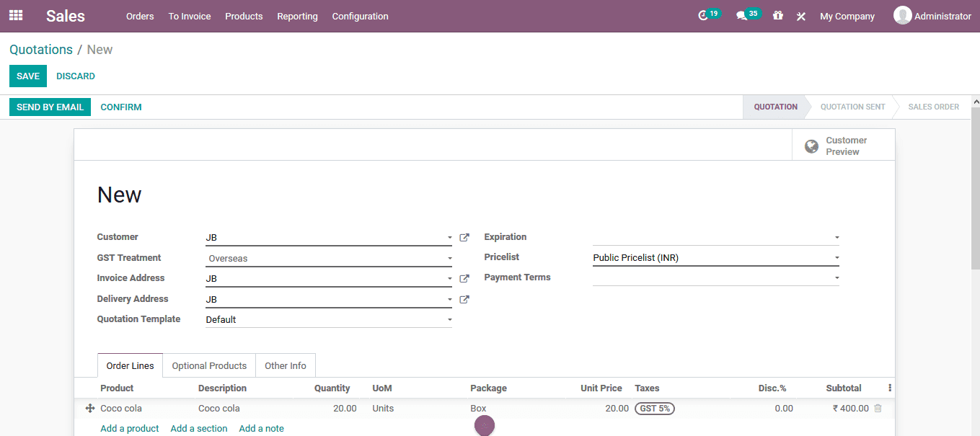Open the column options kebab icon
Image resolution: width=980 pixels, height=436 pixels.
(x=889, y=388)
